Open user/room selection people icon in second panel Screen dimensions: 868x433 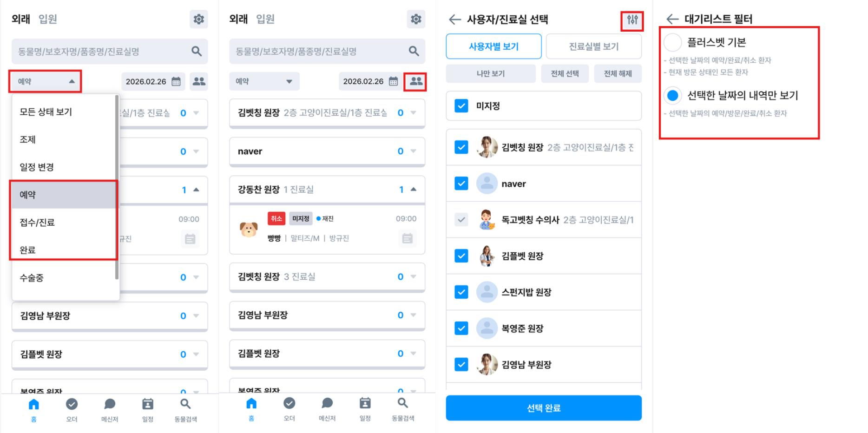point(415,81)
